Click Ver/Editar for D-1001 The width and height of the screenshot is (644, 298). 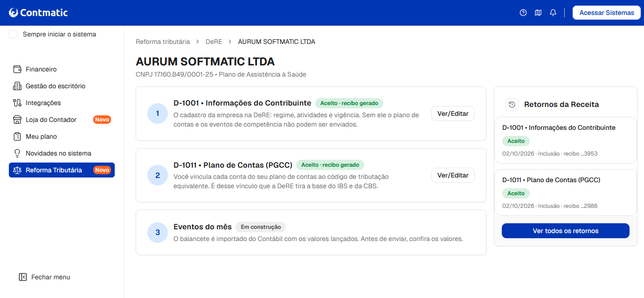click(x=453, y=114)
